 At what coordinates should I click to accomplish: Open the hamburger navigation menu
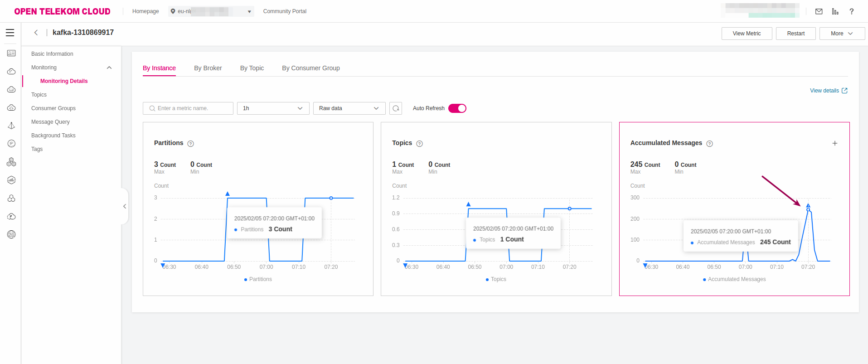click(x=10, y=33)
